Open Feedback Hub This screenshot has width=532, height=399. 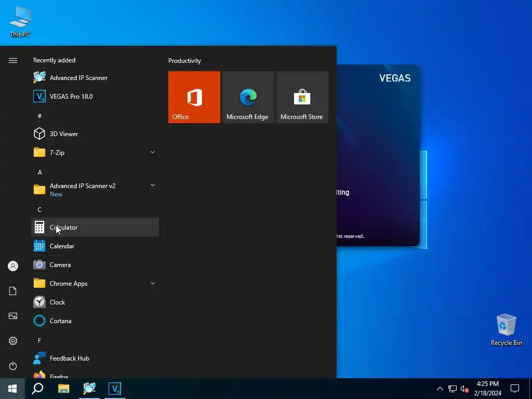coord(95,358)
